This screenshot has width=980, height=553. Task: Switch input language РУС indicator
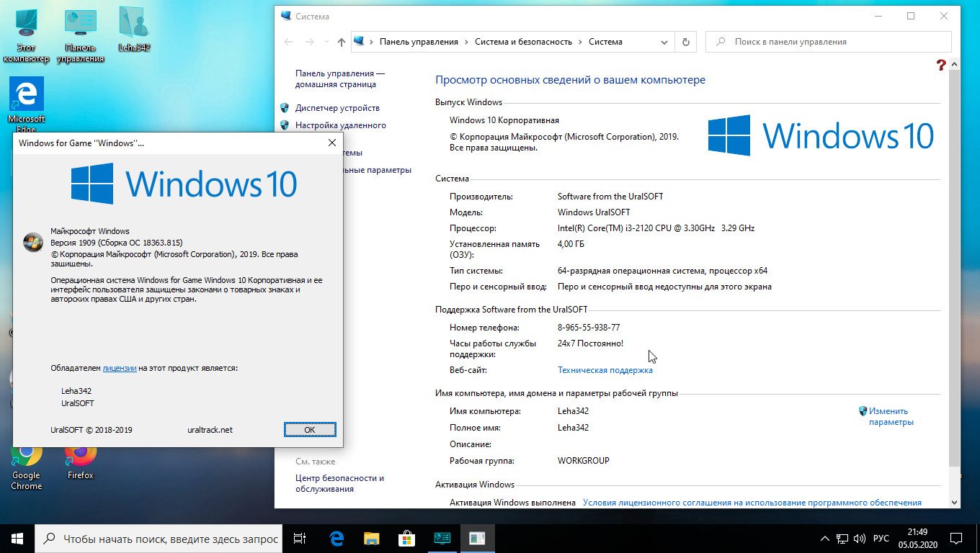click(881, 538)
